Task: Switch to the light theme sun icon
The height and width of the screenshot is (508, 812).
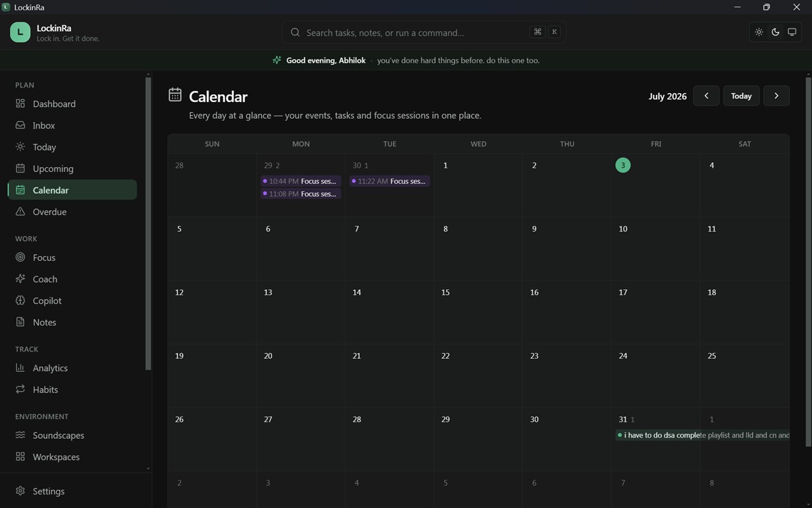Action: [759, 32]
